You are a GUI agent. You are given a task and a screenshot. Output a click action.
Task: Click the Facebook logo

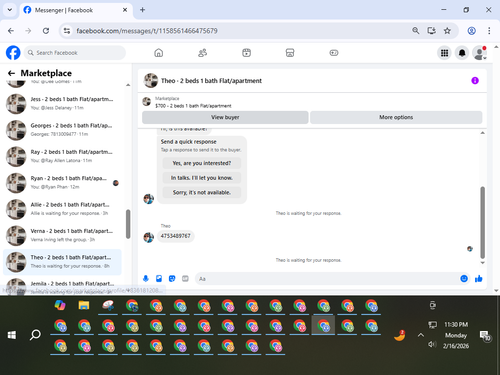13,53
